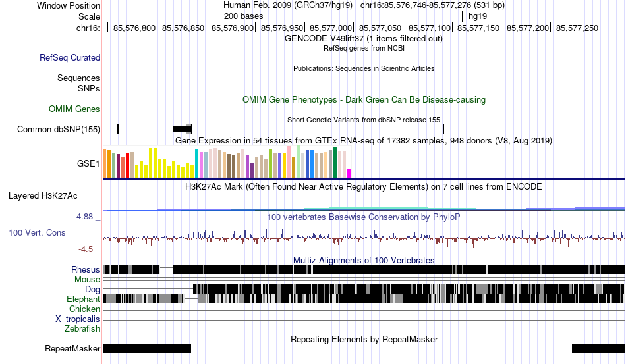Select the Rhesus alignment row label
The image size is (626, 364).
click(86, 269)
